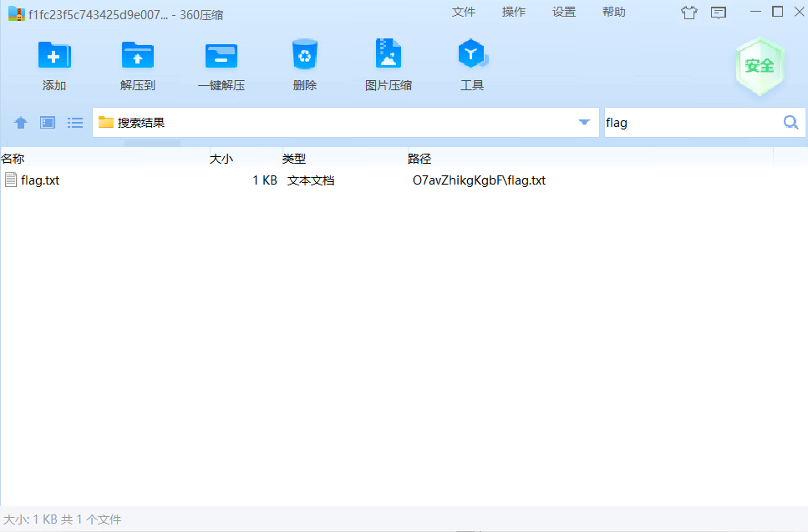Close the 360压缩 window
This screenshot has width=808, height=532.
800,12
